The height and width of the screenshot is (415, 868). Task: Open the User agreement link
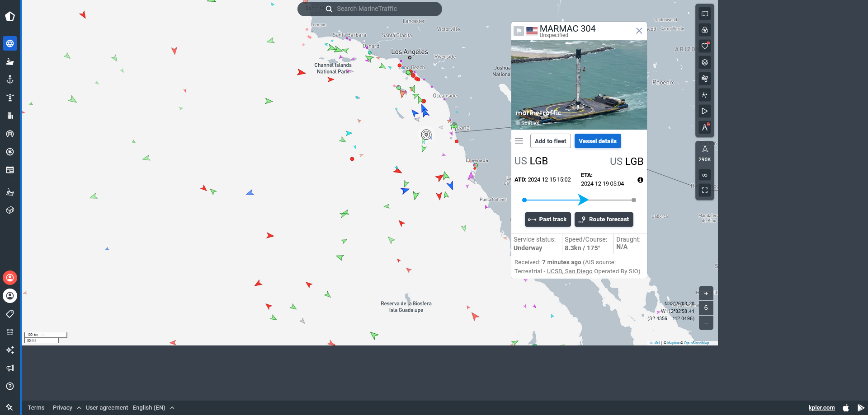107,408
